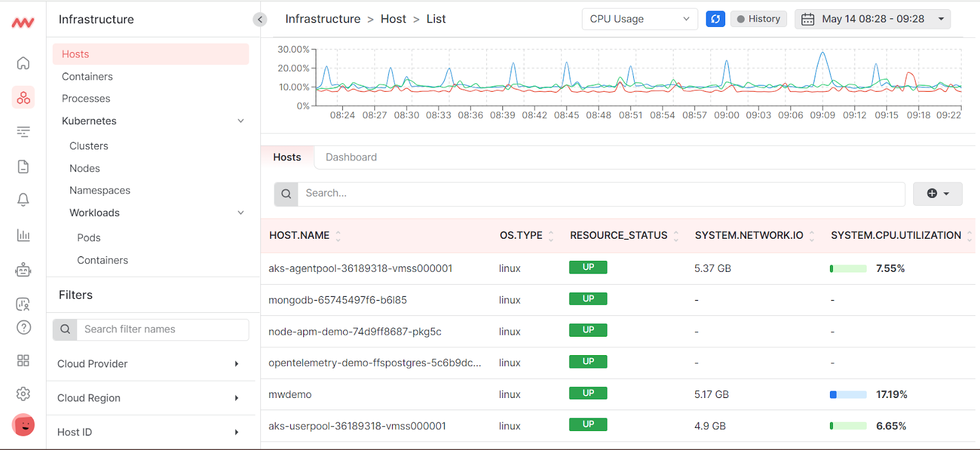Open the user monitoring sidebar icon

[23, 304]
